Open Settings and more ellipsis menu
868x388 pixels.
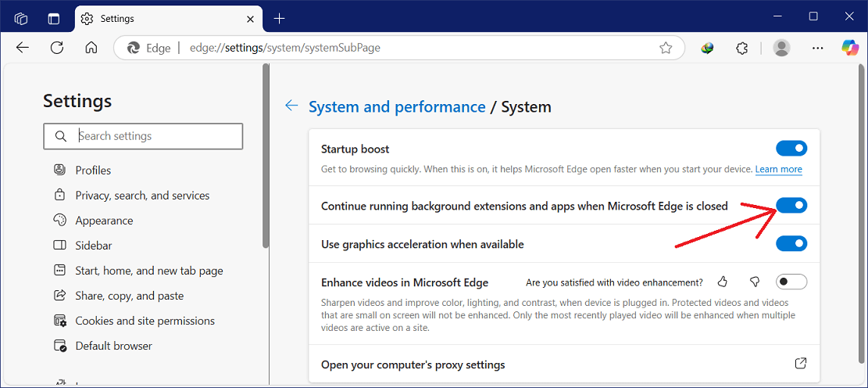pos(817,48)
